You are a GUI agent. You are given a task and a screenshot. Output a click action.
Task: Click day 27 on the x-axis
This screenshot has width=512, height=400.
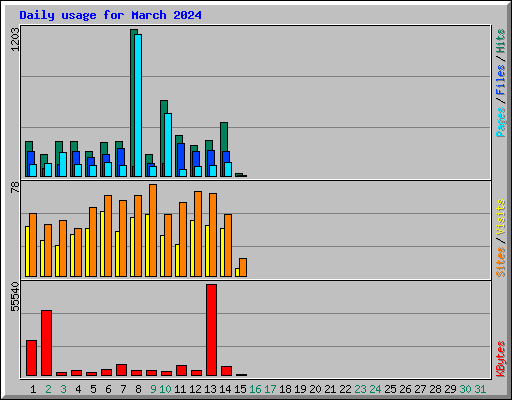pos(420,389)
